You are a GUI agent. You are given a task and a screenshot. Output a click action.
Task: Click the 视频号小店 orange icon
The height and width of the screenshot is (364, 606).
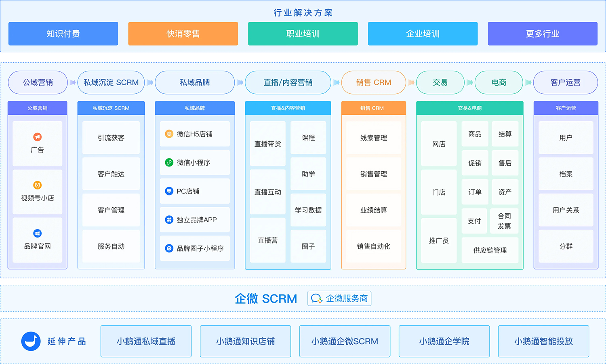[37, 185]
